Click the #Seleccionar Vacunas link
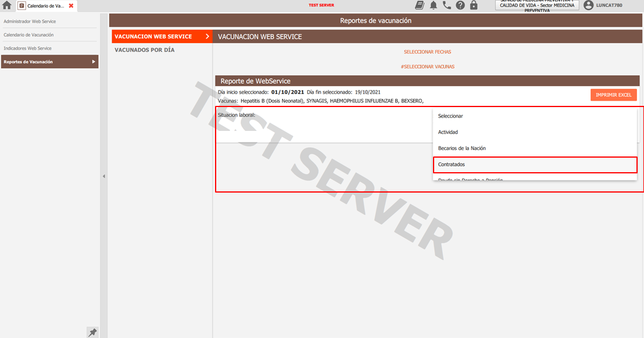 point(427,66)
